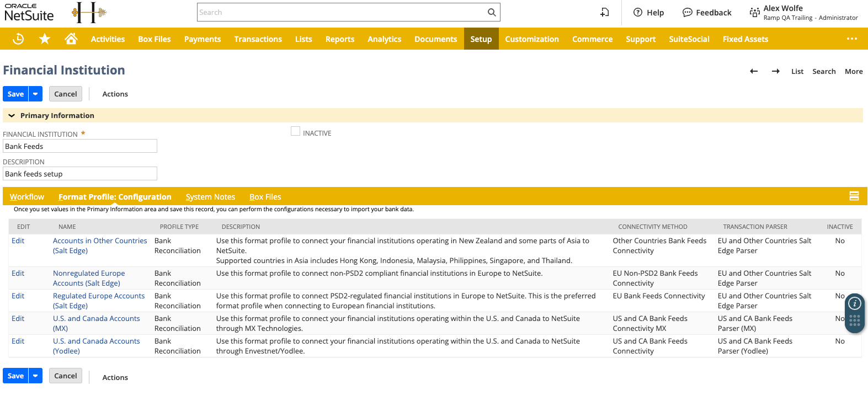Click the Feedback speech bubble icon
The width and height of the screenshot is (868, 396).
tap(687, 12)
